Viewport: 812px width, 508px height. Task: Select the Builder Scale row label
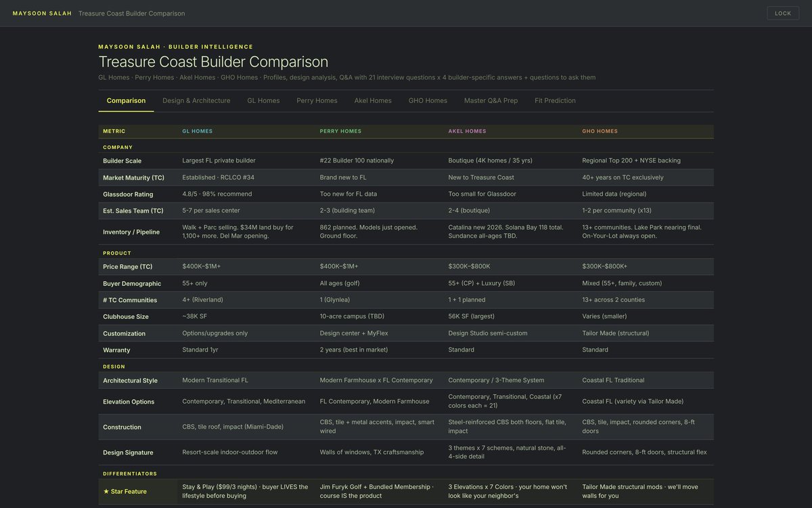point(122,161)
